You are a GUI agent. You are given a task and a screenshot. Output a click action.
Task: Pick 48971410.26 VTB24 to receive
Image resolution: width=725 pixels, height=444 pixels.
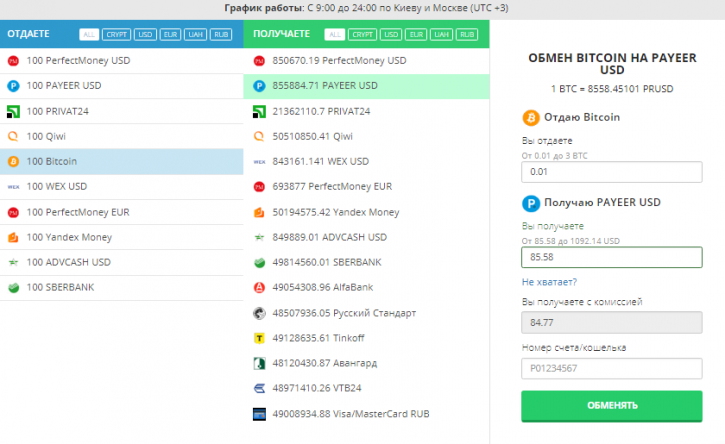point(366,388)
